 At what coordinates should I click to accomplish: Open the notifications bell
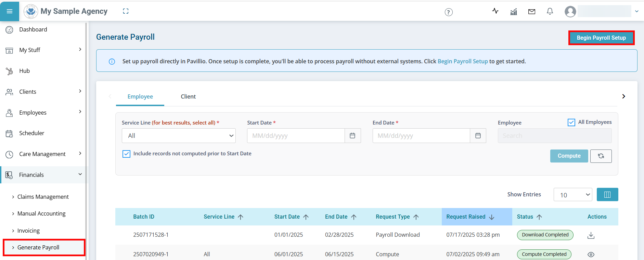(x=550, y=12)
